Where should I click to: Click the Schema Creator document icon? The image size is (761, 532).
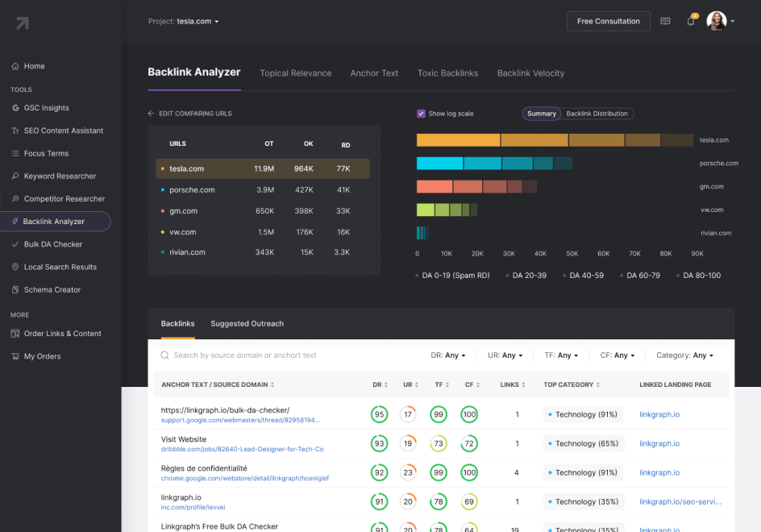point(15,290)
